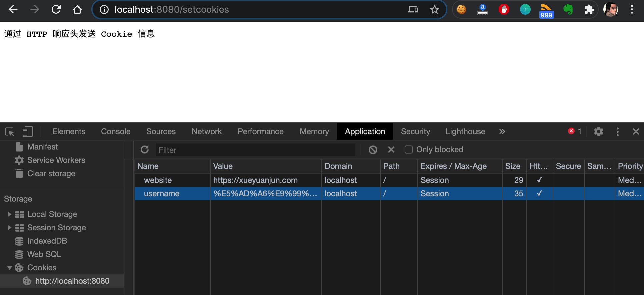Click the cast/device icon in address bar
644x295 pixels.
point(413,9)
